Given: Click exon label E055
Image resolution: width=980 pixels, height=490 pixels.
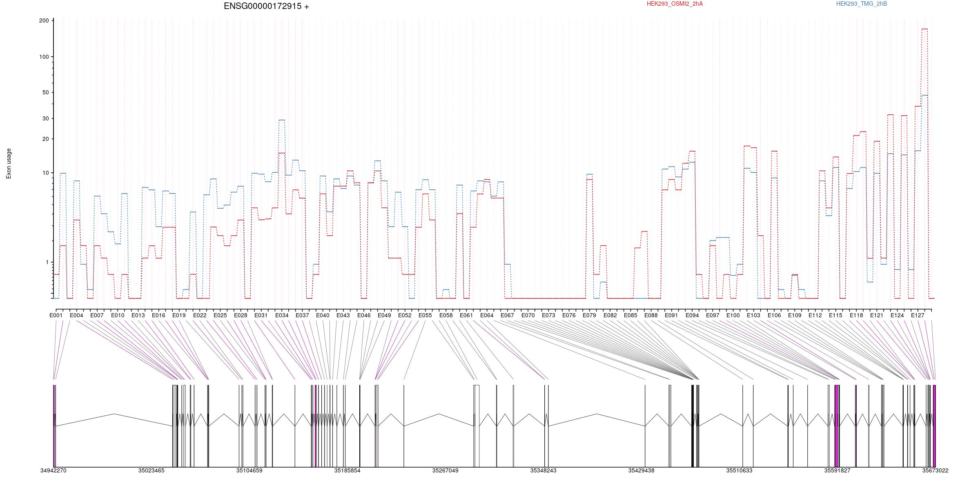Looking at the screenshot, I should tap(425, 315).
